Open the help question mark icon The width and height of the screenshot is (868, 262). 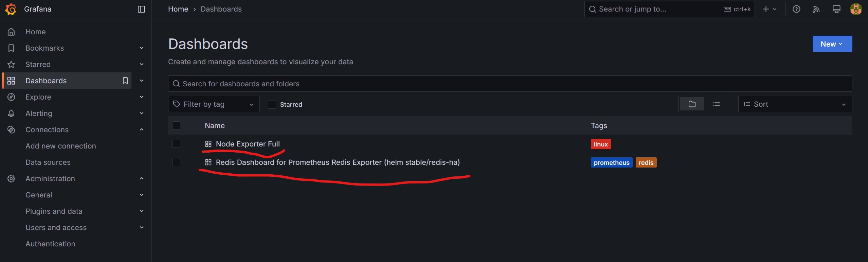tap(796, 9)
